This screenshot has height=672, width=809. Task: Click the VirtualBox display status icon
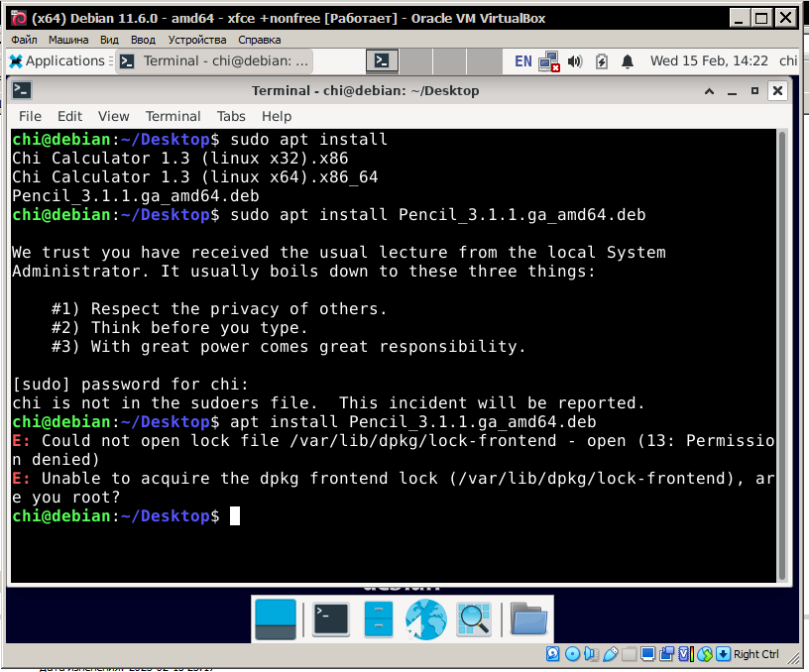647,654
